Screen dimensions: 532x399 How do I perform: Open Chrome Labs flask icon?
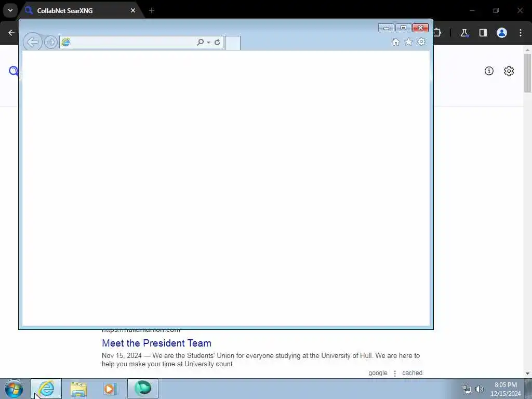[x=464, y=33]
